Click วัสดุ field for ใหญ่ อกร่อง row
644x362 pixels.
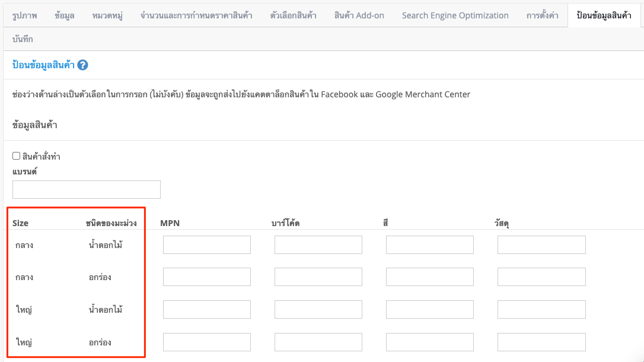coord(541,342)
